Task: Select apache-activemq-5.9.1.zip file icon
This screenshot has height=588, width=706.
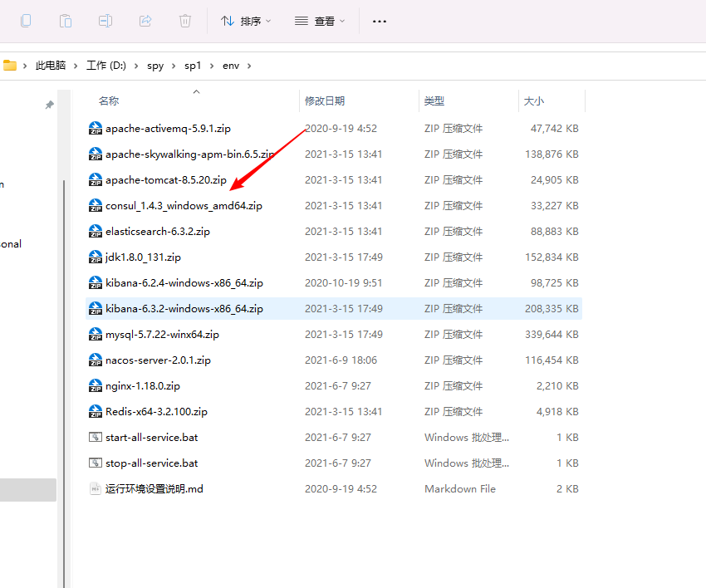Action: pyautogui.click(x=96, y=129)
